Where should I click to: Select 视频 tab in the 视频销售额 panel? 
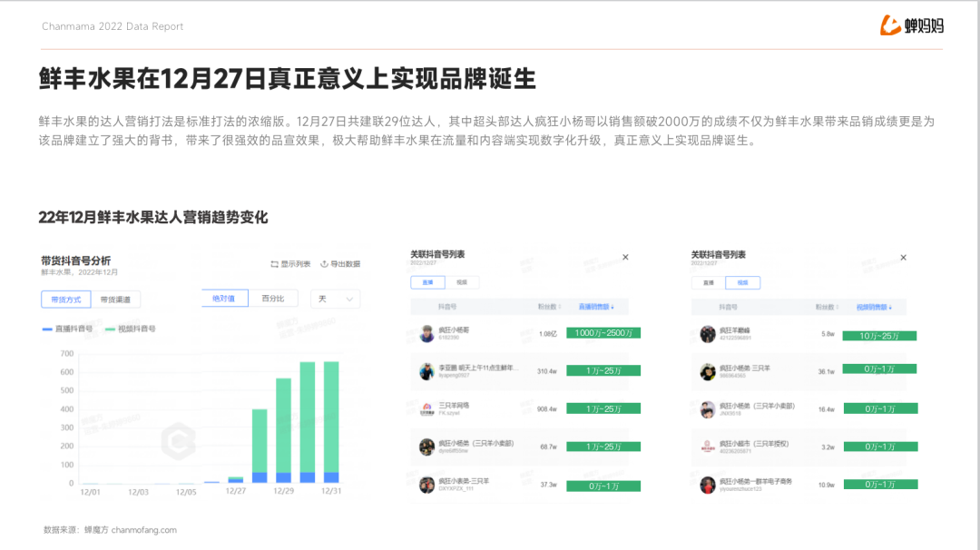(x=743, y=282)
